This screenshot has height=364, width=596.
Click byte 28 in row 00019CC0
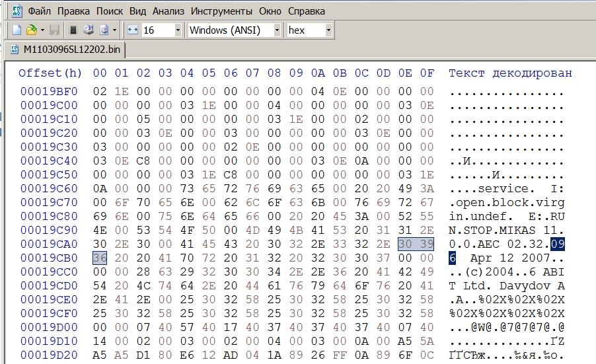[x=143, y=272]
